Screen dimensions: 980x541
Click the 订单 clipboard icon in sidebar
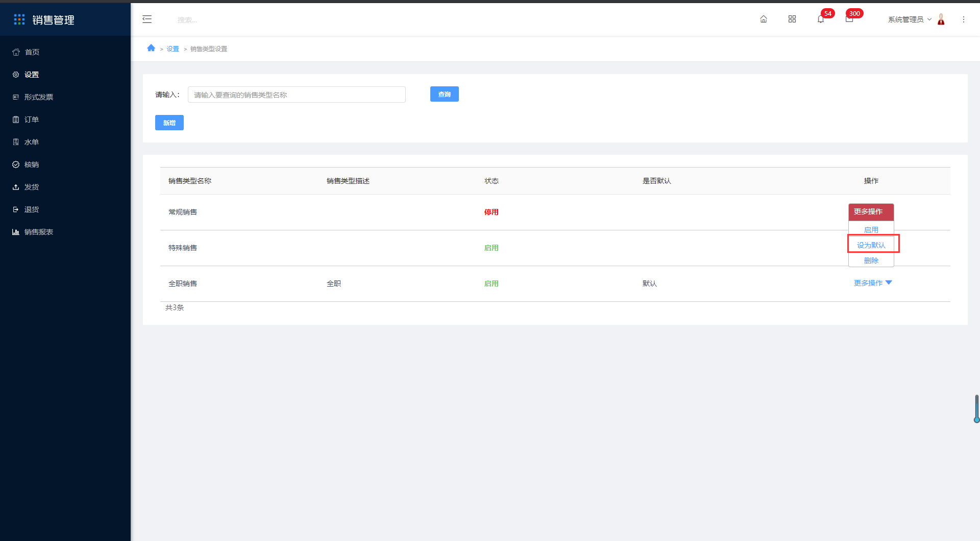pyautogui.click(x=16, y=120)
